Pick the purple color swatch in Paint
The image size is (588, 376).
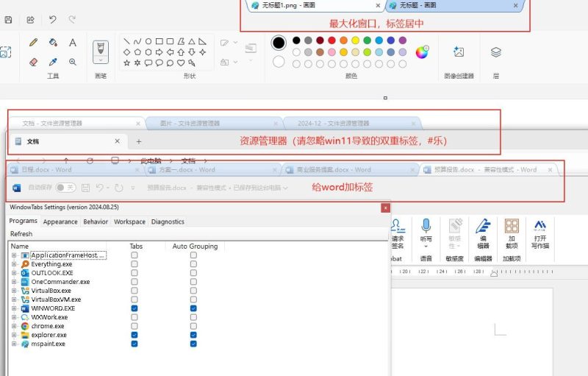click(x=402, y=40)
